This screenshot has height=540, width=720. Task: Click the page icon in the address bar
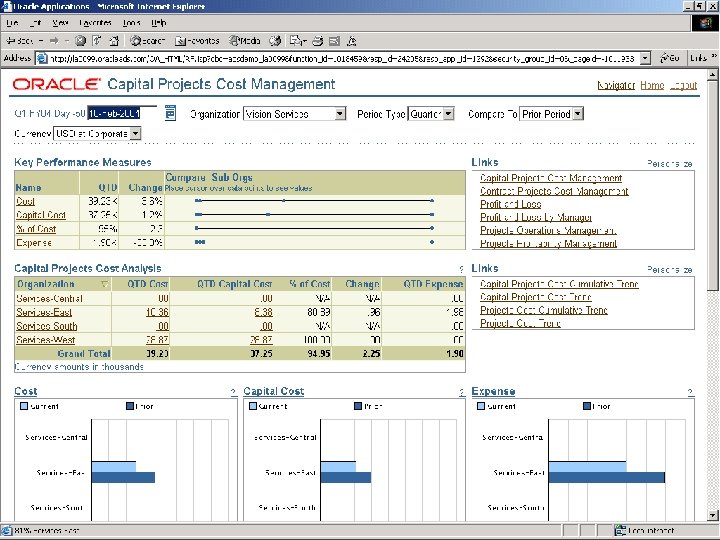[x=42, y=58]
